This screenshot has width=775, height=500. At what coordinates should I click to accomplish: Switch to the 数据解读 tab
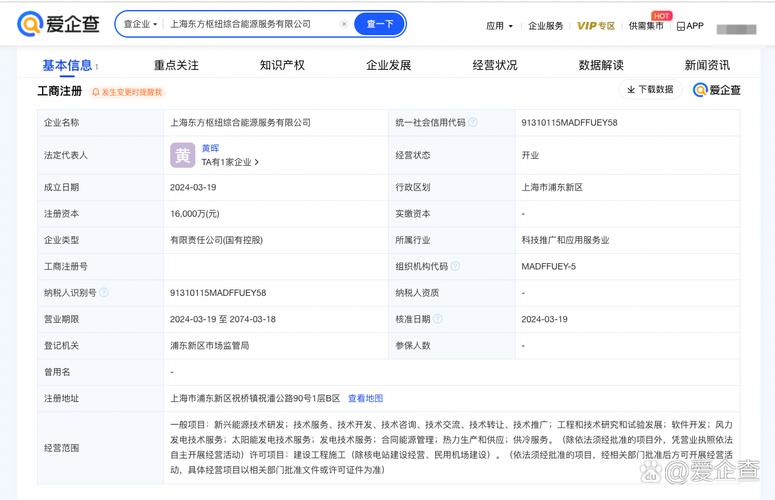601,65
